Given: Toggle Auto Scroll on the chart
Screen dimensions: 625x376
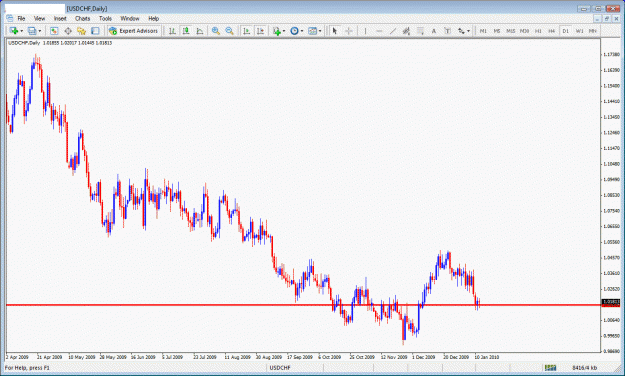Looking at the screenshot, I should coord(246,31).
